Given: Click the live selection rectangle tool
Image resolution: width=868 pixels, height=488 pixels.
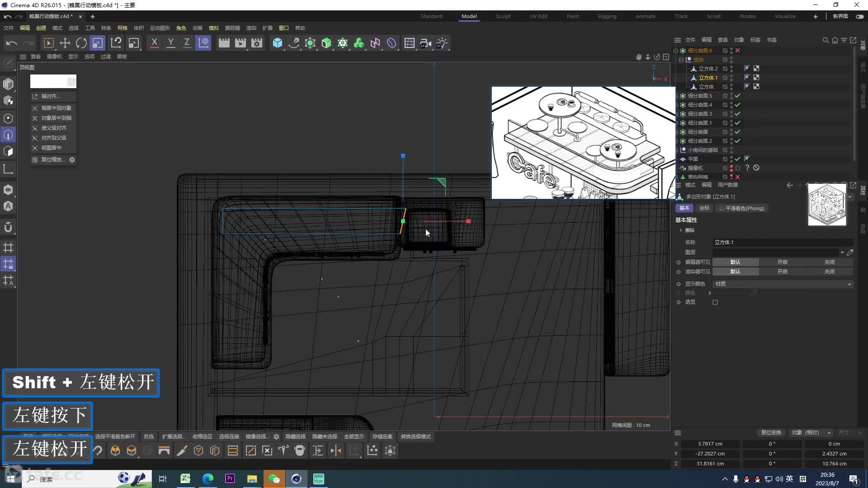Looking at the screenshot, I should 48,43.
